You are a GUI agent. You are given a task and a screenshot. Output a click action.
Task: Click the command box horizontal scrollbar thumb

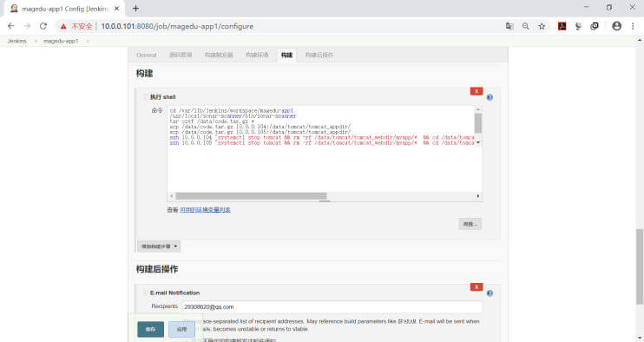pos(251,196)
